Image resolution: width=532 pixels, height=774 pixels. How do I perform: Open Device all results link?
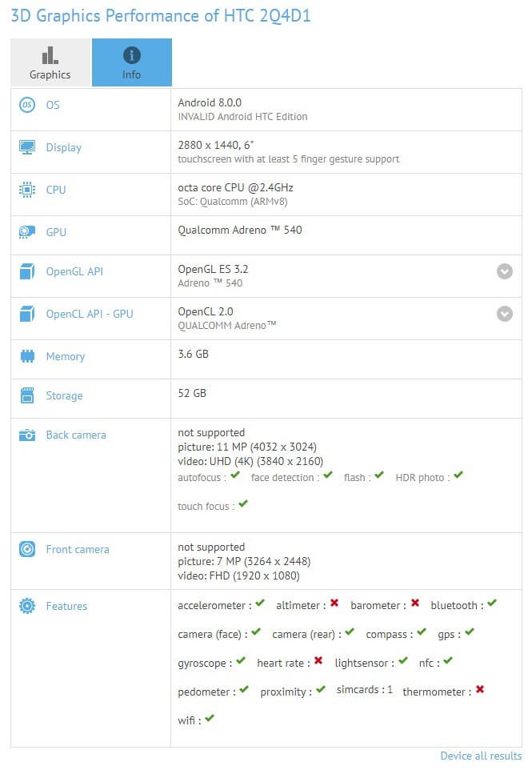click(481, 756)
